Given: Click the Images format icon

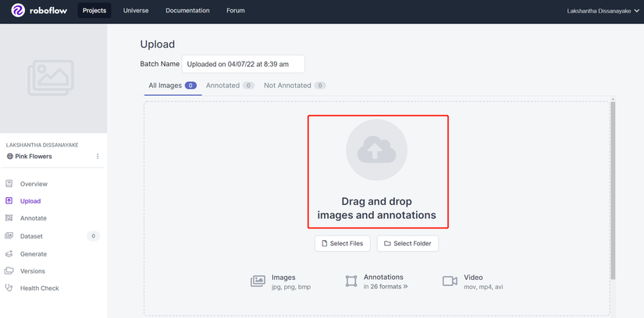Looking at the screenshot, I should 258,281.
